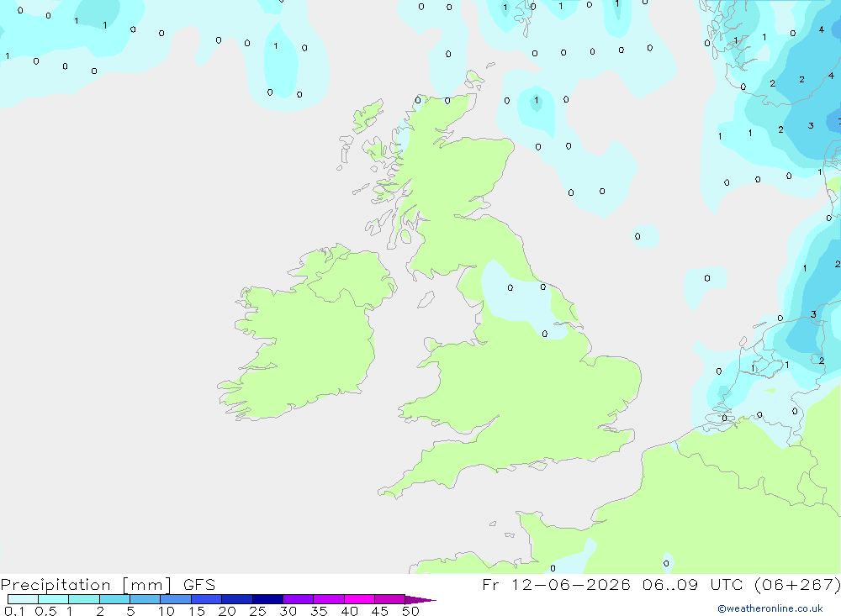This screenshot has width=841, height=616.
Task: Click the 'GFS' model label
Action: 199,585
